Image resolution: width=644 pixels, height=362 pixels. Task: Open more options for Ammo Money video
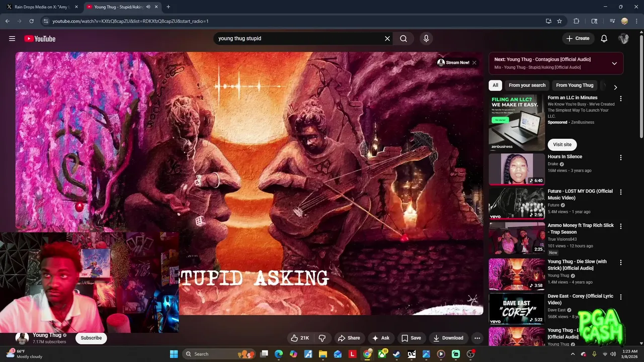(x=620, y=227)
